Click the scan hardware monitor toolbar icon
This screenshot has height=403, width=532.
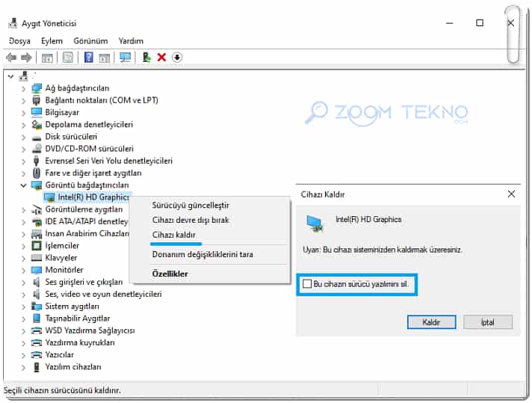coord(126,57)
